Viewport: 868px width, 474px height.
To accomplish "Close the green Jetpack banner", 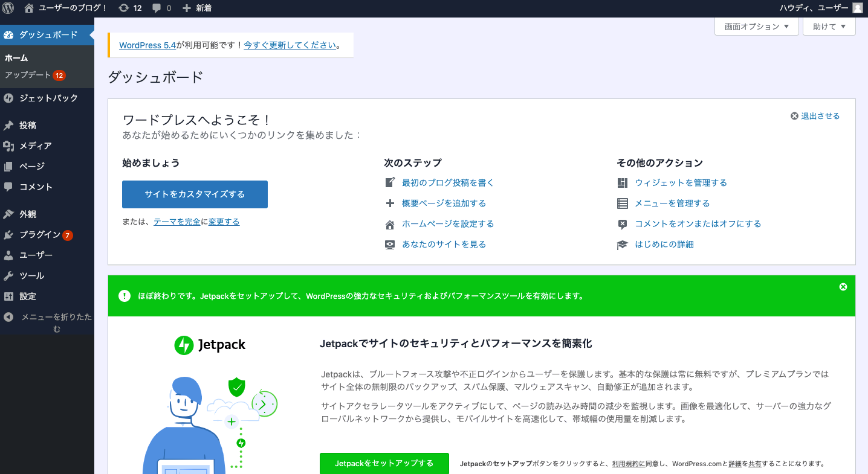I will point(843,287).
